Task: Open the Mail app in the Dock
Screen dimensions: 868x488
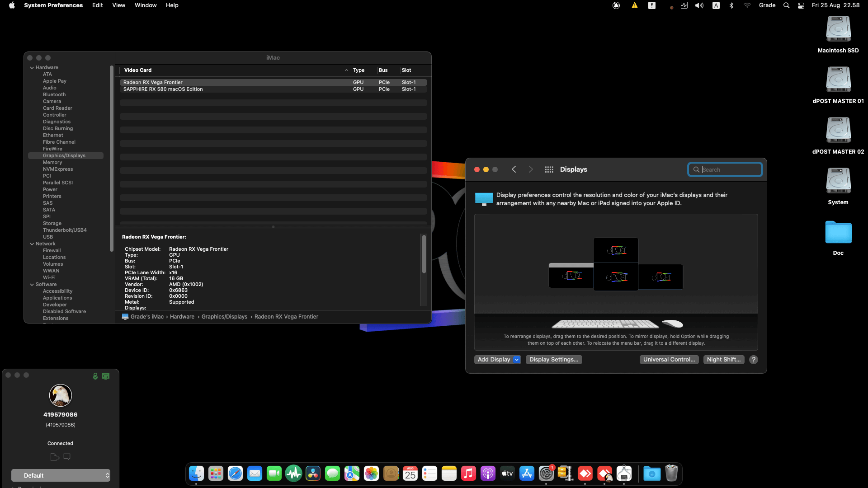Action: coord(255,473)
